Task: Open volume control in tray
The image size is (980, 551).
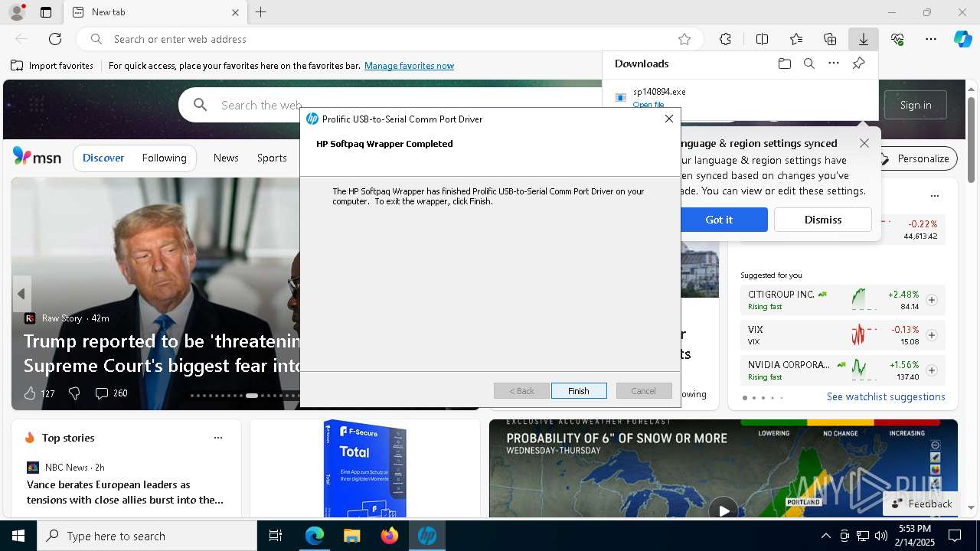Action: pos(880,536)
